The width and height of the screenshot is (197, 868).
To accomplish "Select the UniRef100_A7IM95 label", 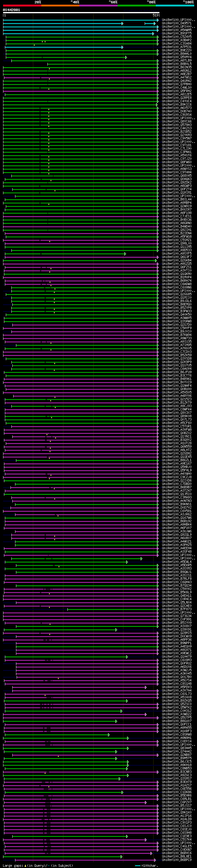I will [177, 345].
